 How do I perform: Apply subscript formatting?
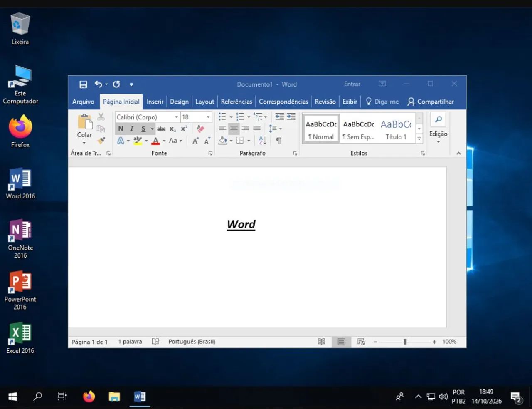coord(172,129)
